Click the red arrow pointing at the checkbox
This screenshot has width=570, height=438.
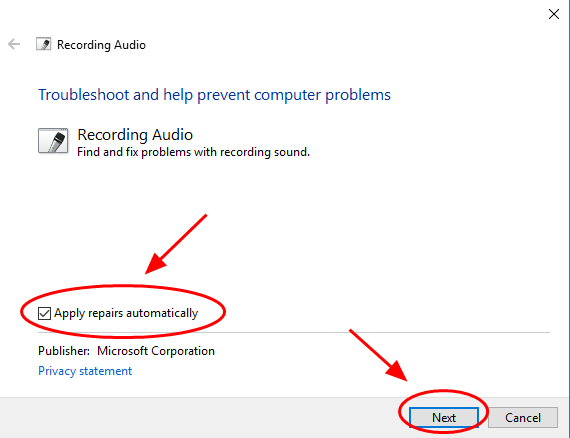176,244
